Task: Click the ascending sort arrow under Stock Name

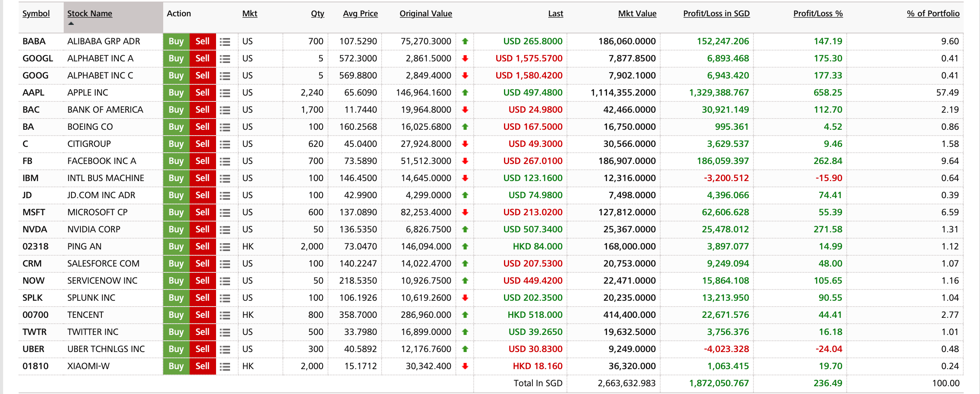Action: (x=71, y=24)
